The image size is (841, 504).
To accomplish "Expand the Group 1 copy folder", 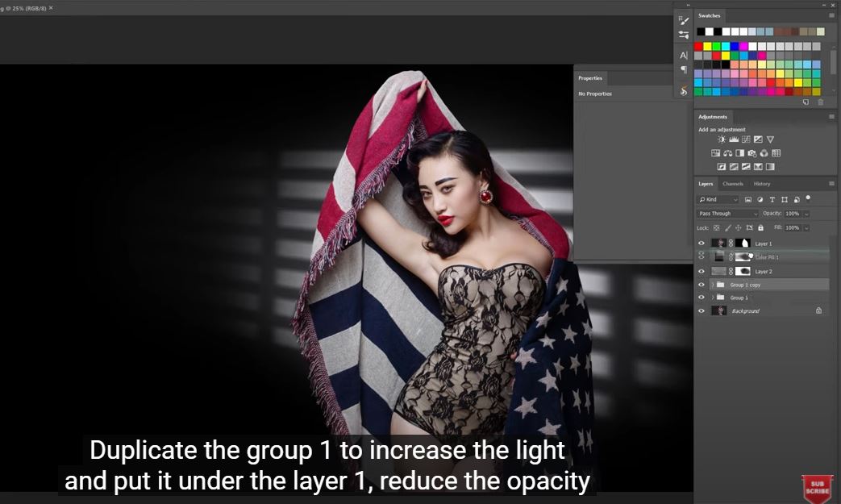I will [x=713, y=285].
